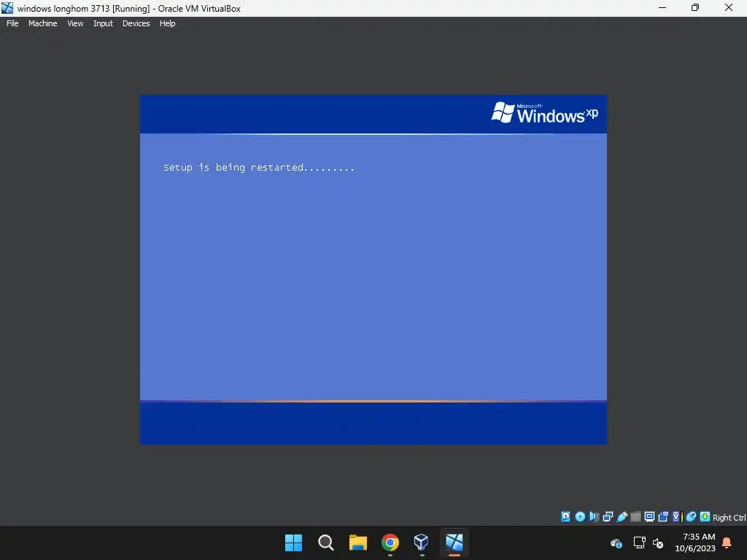Open the Help menu
747x560 pixels.
(167, 23)
